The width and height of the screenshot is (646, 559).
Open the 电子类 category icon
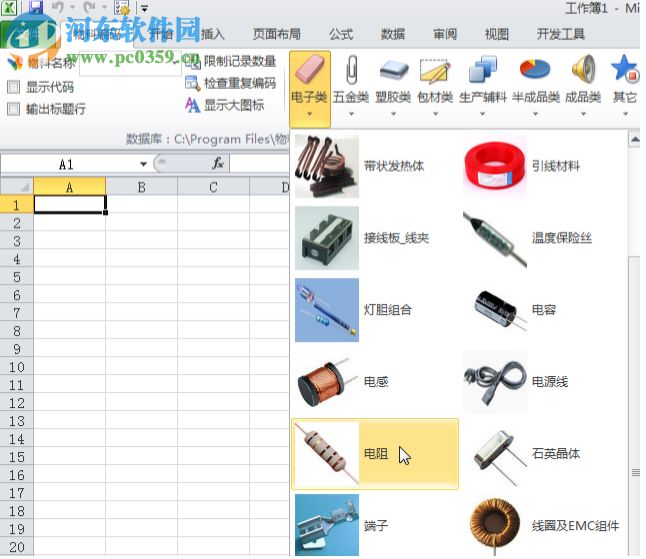[310, 68]
